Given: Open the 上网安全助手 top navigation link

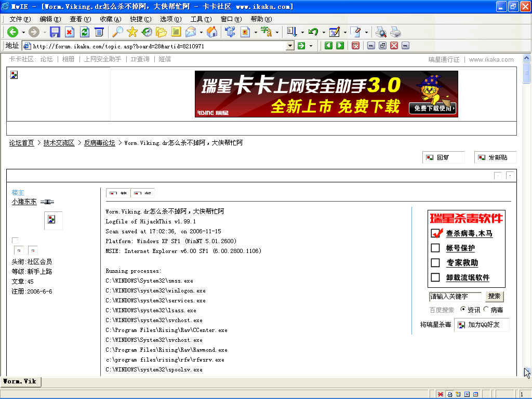Looking at the screenshot, I should tap(102, 59).
